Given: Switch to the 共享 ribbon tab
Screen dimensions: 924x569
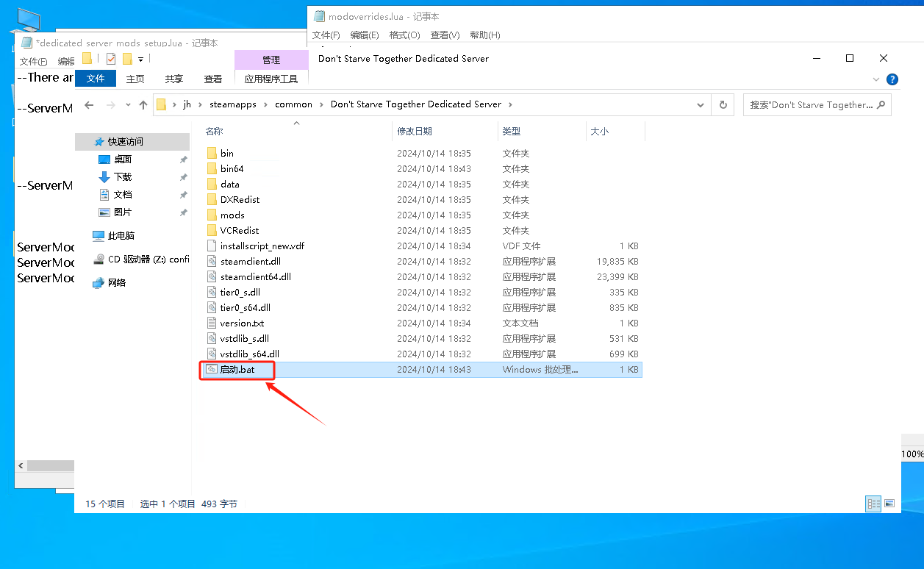Looking at the screenshot, I should (x=174, y=79).
